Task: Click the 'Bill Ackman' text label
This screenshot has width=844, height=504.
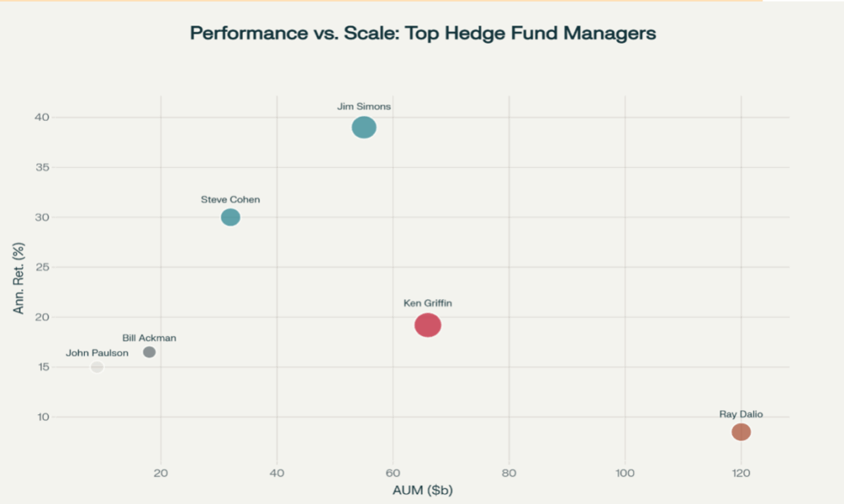Action: pyautogui.click(x=149, y=338)
